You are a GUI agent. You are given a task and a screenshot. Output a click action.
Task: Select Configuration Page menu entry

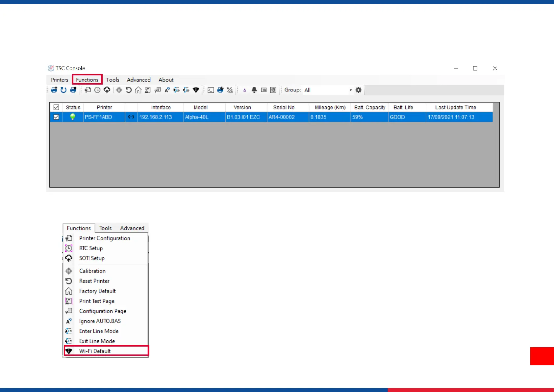(106, 311)
